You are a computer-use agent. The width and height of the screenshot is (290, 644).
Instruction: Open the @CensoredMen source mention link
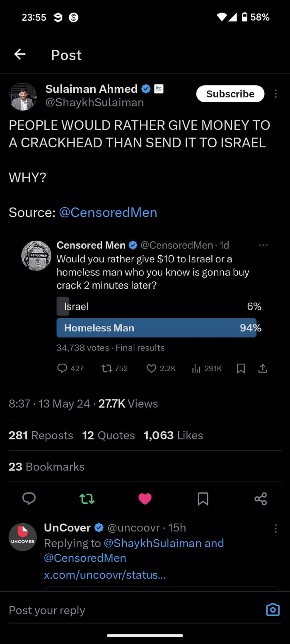pyautogui.click(x=108, y=212)
